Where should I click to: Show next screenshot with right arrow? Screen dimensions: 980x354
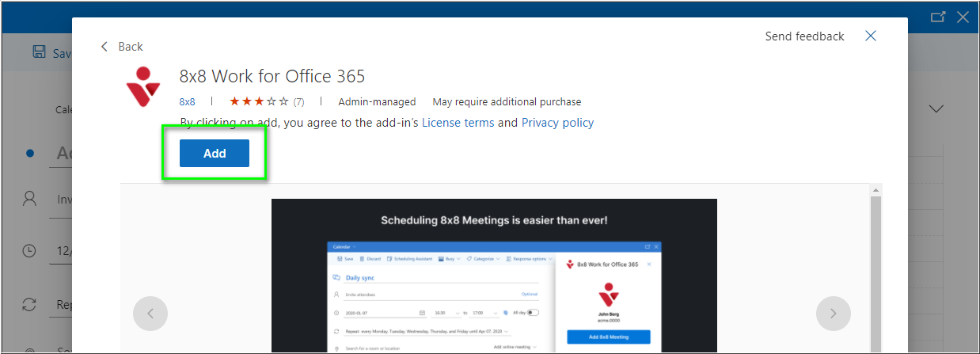point(833,314)
